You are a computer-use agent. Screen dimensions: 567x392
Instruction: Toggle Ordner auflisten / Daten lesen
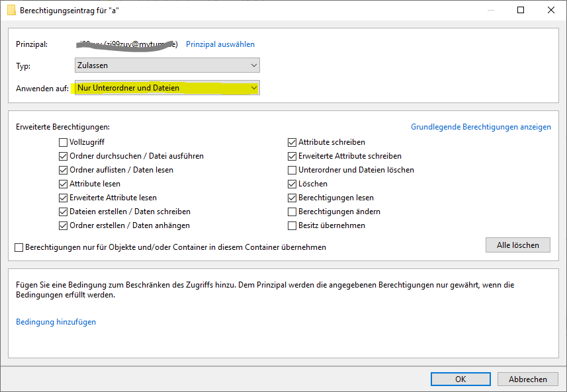63,170
